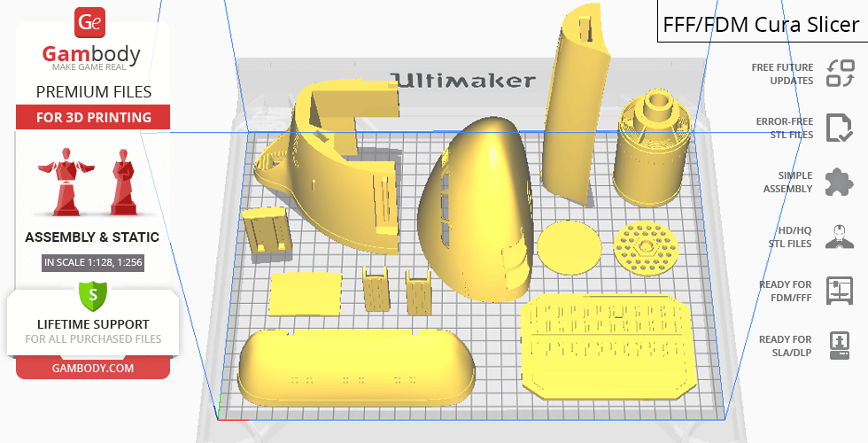Screen dimensions: 868x443
Task: Open the GAMBODY.COM link
Action: tap(92, 367)
